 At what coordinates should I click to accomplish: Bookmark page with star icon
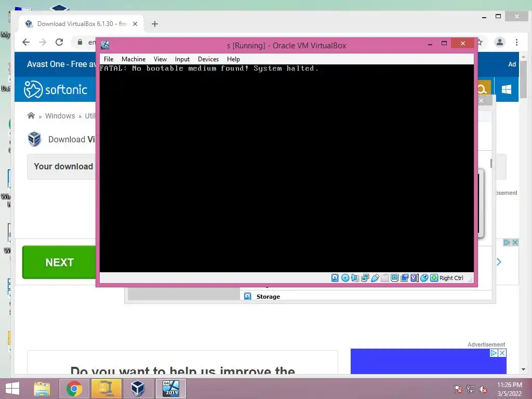[480, 42]
